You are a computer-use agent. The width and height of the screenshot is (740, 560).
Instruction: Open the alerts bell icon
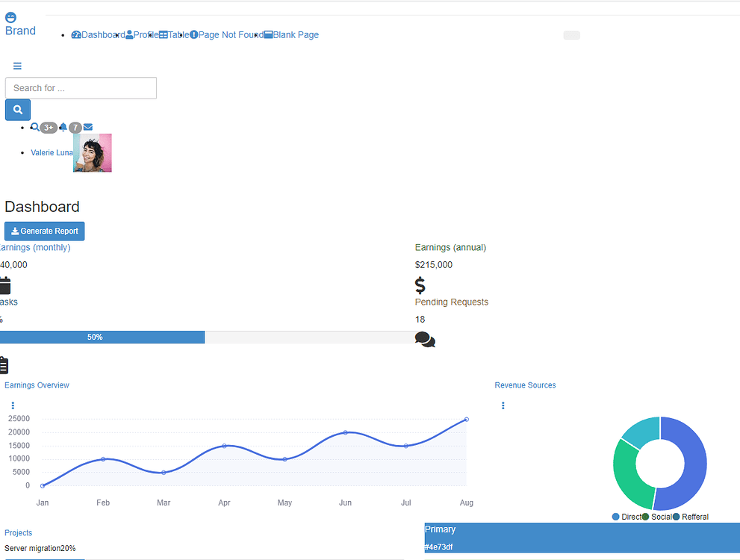(x=63, y=127)
